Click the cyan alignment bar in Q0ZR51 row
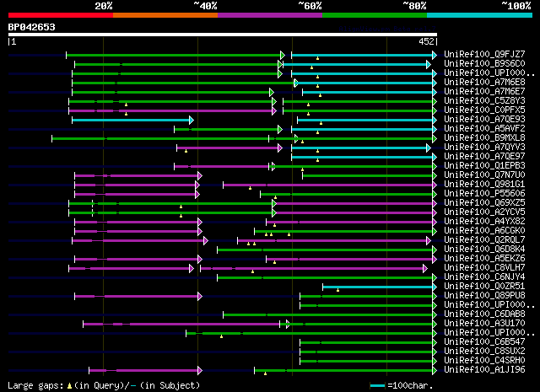The height and width of the screenshot is (392, 540). tap(380, 287)
